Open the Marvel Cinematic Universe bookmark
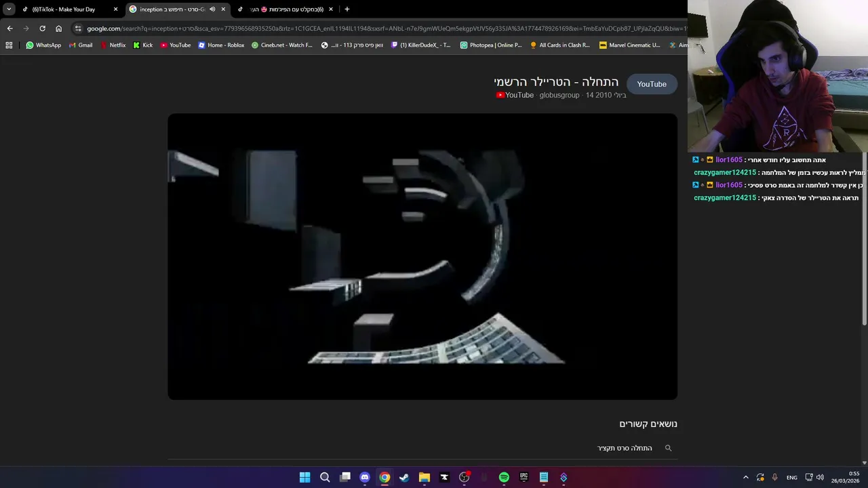 tap(630, 45)
